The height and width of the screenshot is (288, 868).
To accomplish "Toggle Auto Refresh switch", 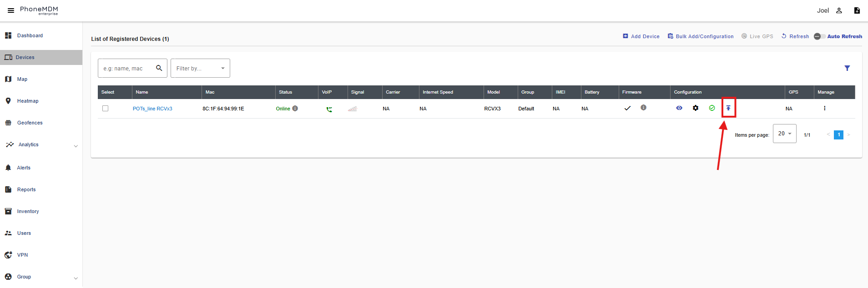I will [819, 36].
